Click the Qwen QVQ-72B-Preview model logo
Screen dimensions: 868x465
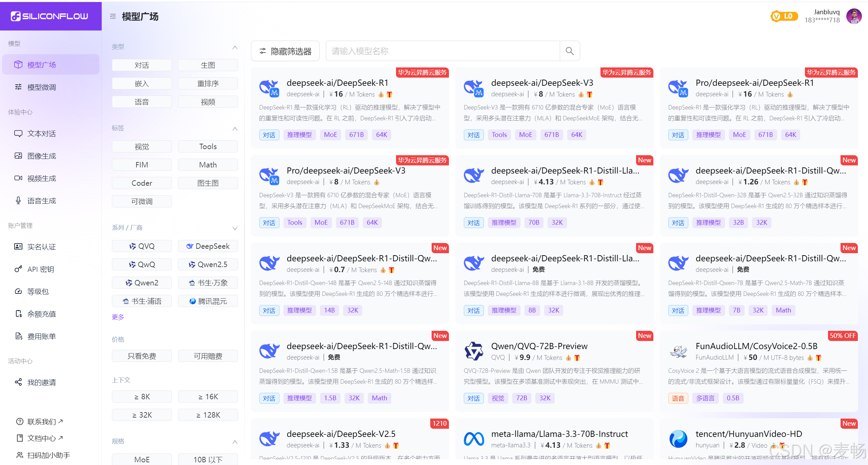[474, 351]
